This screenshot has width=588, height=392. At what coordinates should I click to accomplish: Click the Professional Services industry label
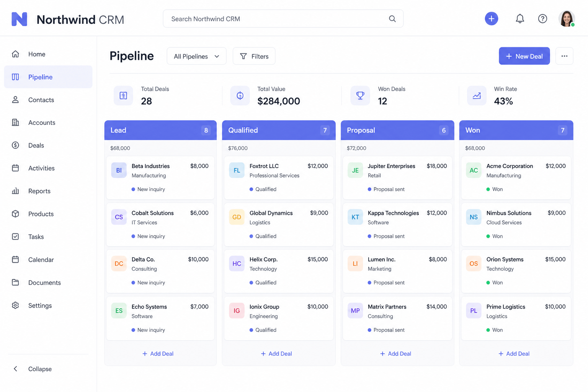[x=274, y=175]
